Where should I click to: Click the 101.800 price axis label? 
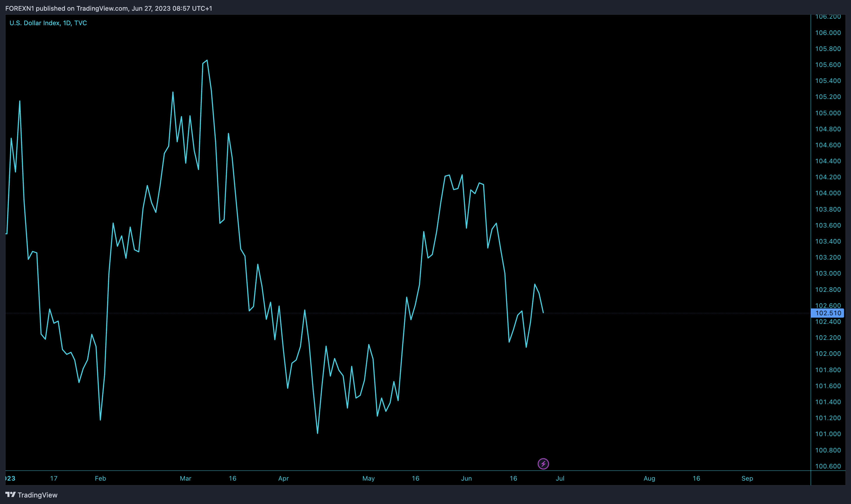[828, 370]
